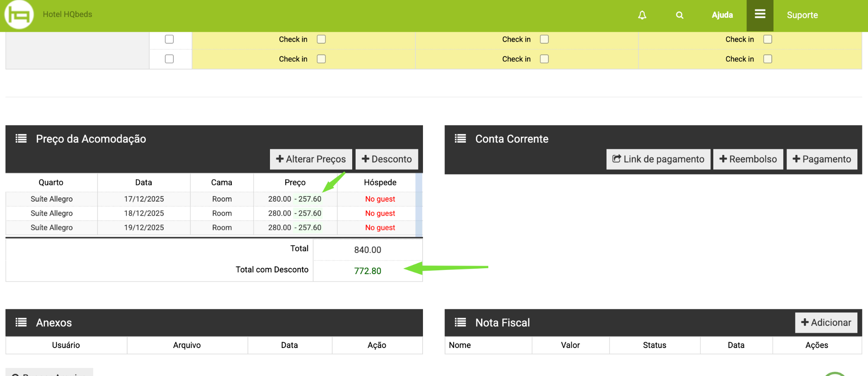Open the Suporte menu item
This screenshot has height=376, width=868.
tap(802, 15)
